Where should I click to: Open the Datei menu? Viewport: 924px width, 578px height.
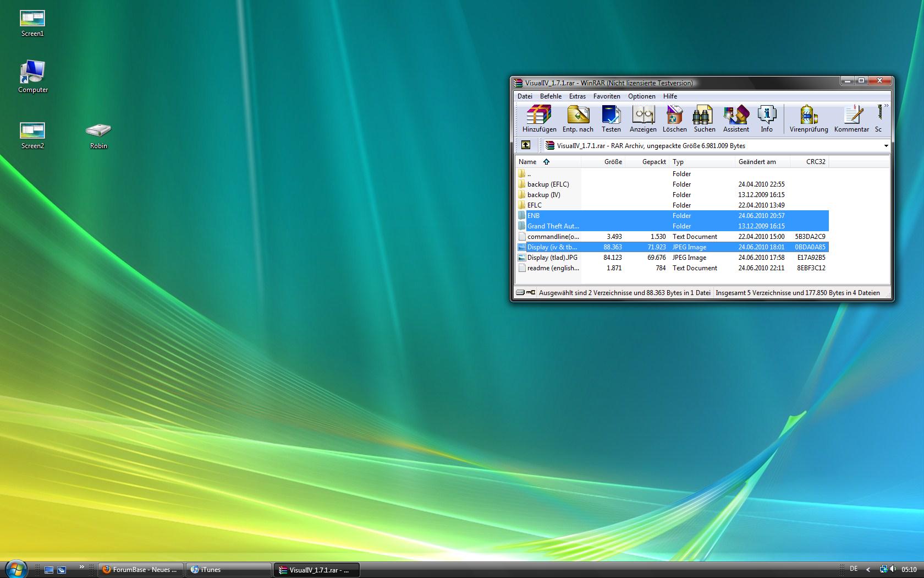[525, 96]
